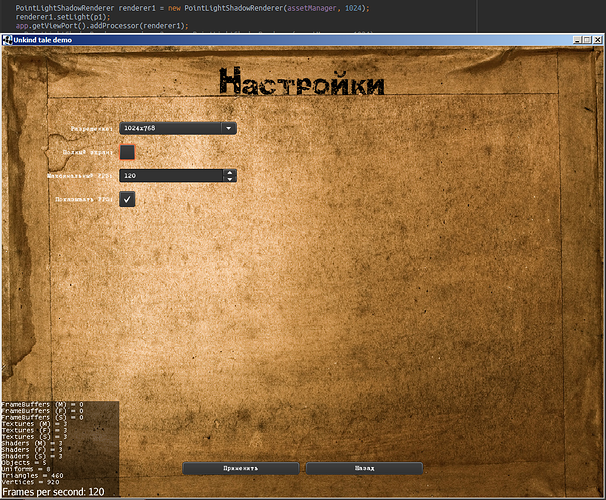Click the Назад (Back) button
This screenshot has width=606, height=500.
pyautogui.click(x=364, y=468)
